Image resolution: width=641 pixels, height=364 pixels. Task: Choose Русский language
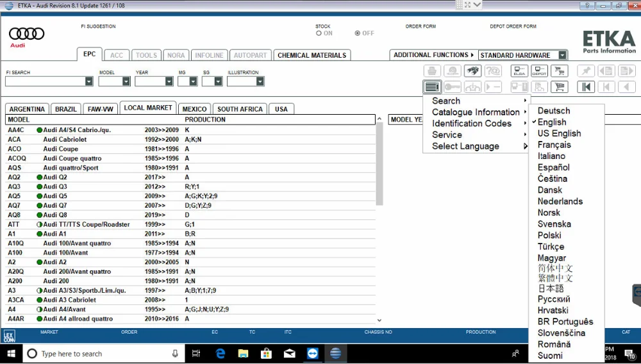pyautogui.click(x=554, y=299)
